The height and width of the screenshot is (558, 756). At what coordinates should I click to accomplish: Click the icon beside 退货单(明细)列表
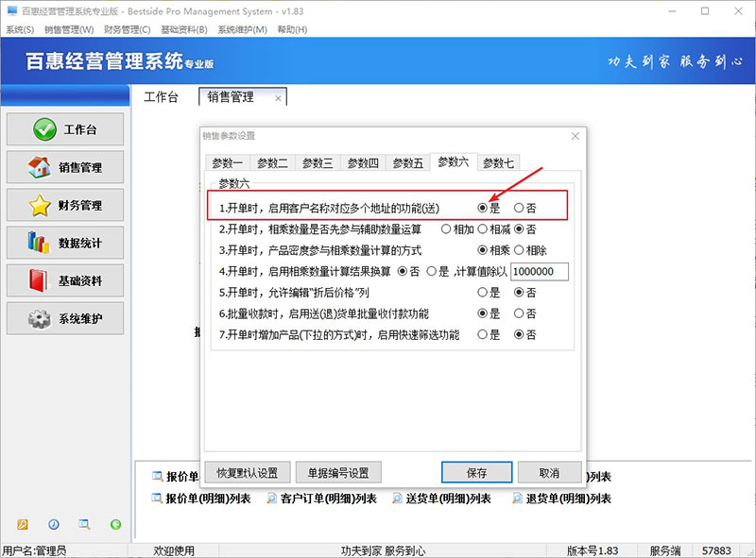coord(517,498)
